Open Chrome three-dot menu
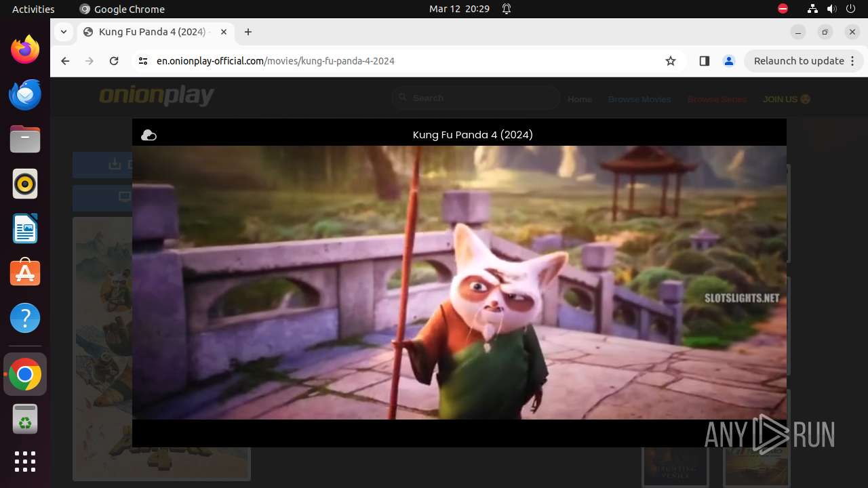This screenshot has height=488, width=868. pos(854,61)
